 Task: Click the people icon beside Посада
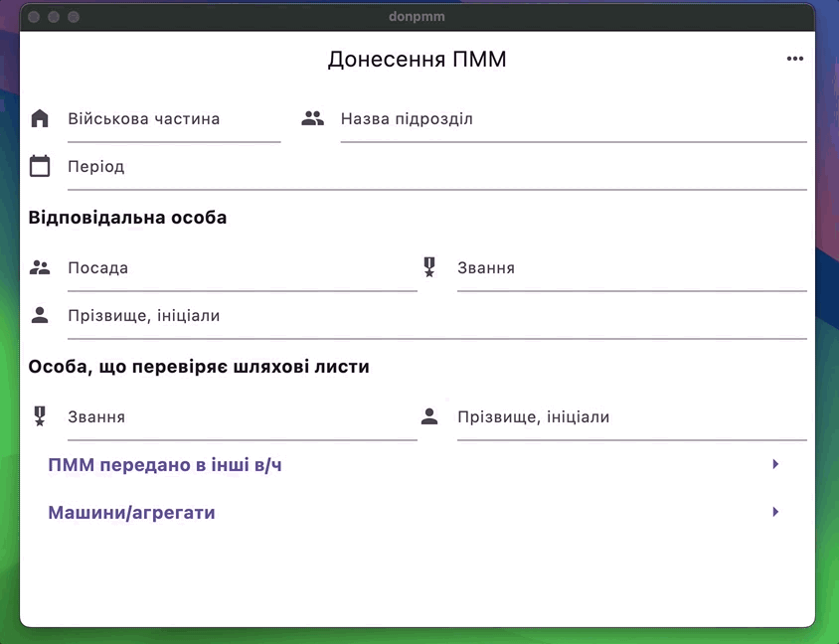coord(40,267)
